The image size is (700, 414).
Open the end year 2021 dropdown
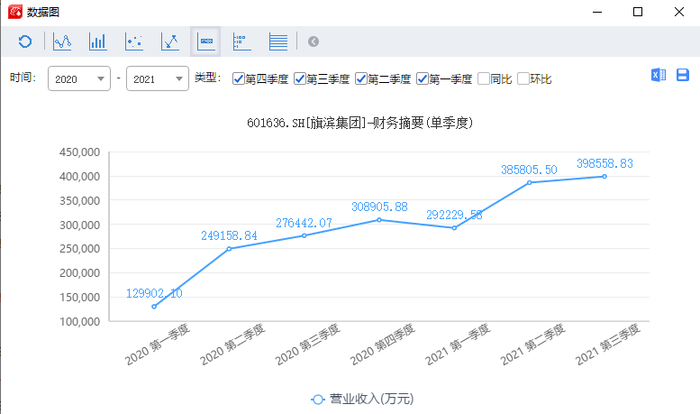157,79
